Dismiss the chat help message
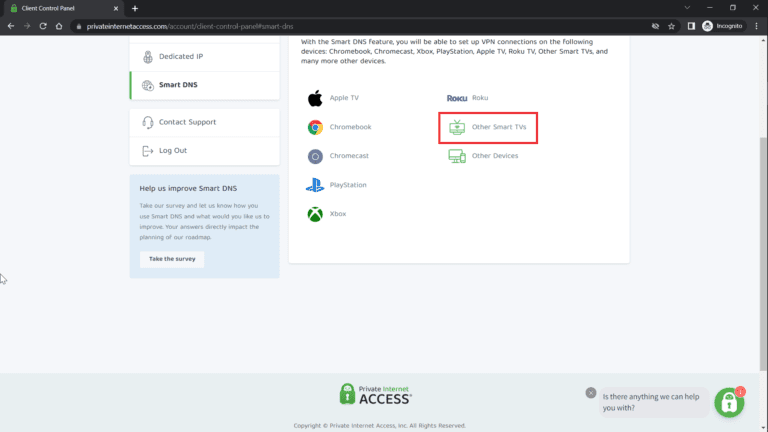768x432 pixels. 591,393
